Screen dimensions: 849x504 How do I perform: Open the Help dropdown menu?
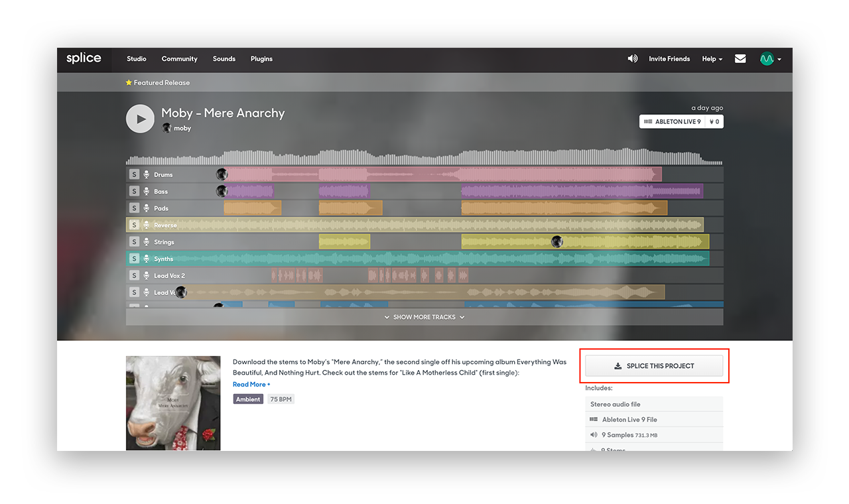click(x=712, y=58)
